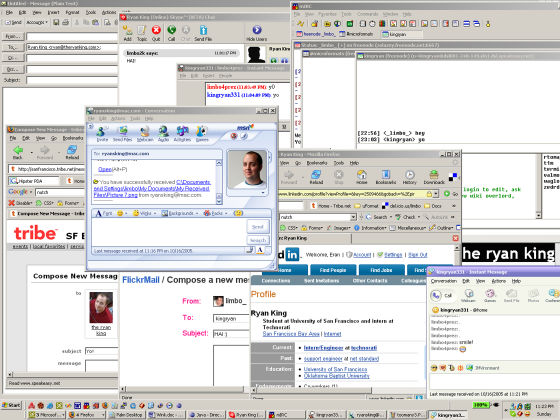560x420 pixels.
Task: Click University of San Francisco education link
Action: 335,369
